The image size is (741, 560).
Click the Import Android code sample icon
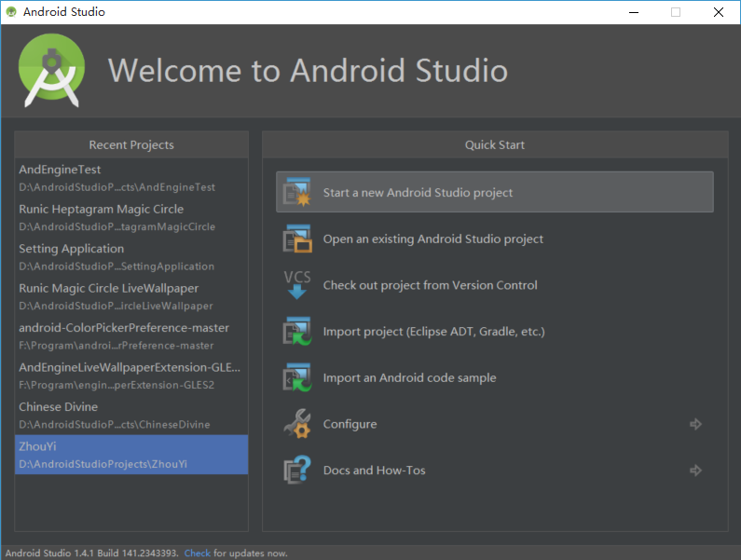pos(297,377)
